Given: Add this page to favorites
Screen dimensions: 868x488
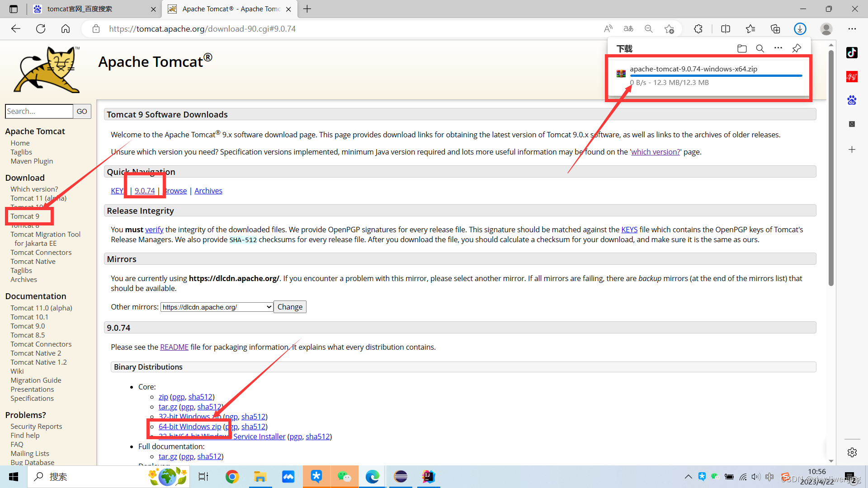Looking at the screenshot, I should click(670, 28).
